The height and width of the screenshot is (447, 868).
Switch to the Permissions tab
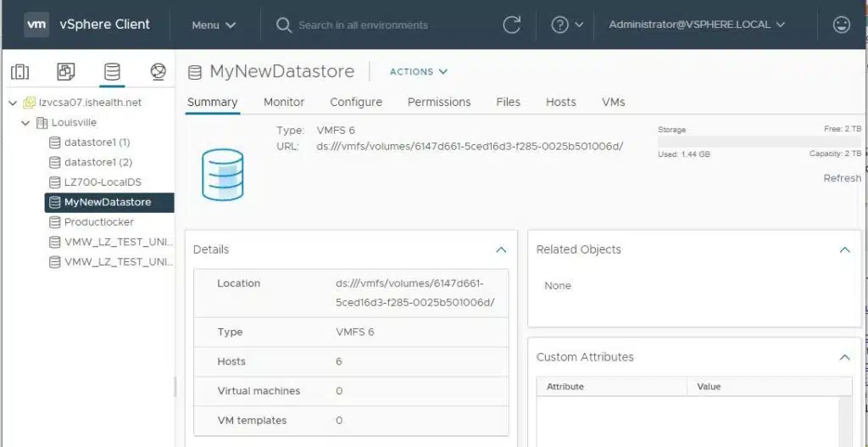(x=439, y=102)
